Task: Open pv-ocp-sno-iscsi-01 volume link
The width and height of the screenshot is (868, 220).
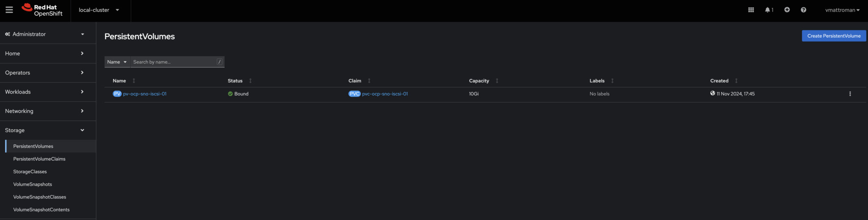Action: click(x=145, y=94)
